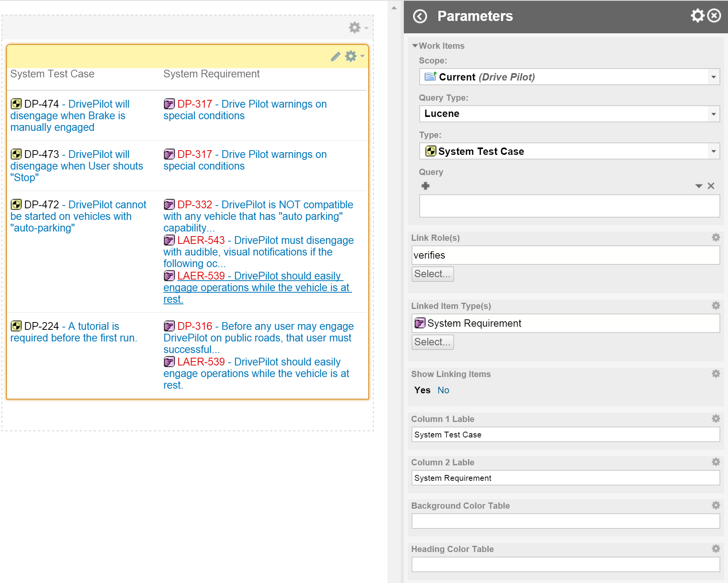Click Select under Link Role(s)

click(x=432, y=274)
